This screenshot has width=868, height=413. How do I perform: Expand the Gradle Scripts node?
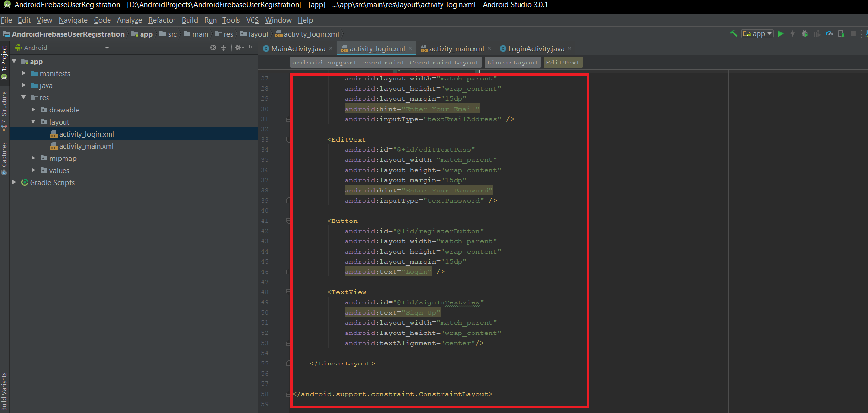pyautogui.click(x=14, y=182)
